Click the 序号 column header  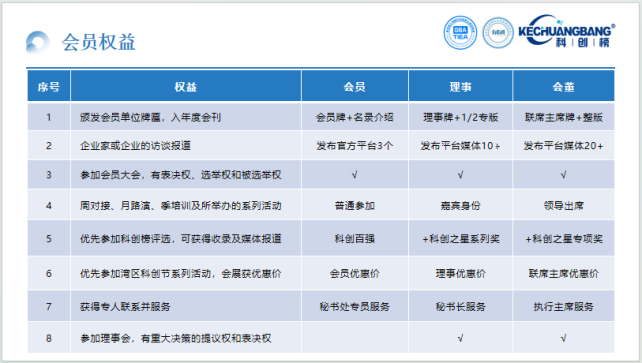(49, 86)
